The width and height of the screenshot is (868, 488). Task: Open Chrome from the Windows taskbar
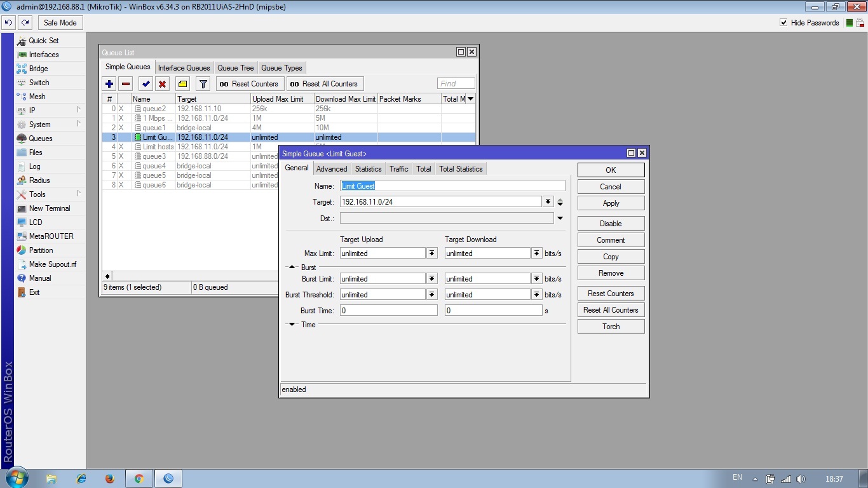[139, 478]
